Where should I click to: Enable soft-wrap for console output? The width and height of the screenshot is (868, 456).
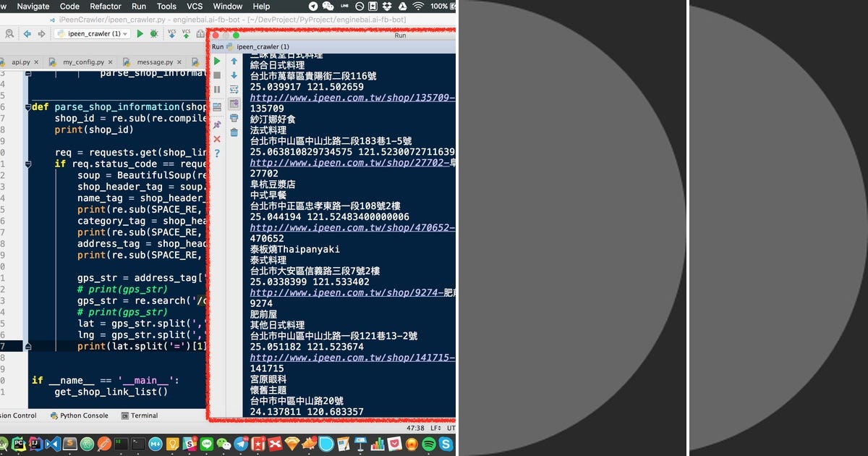pyautogui.click(x=234, y=89)
